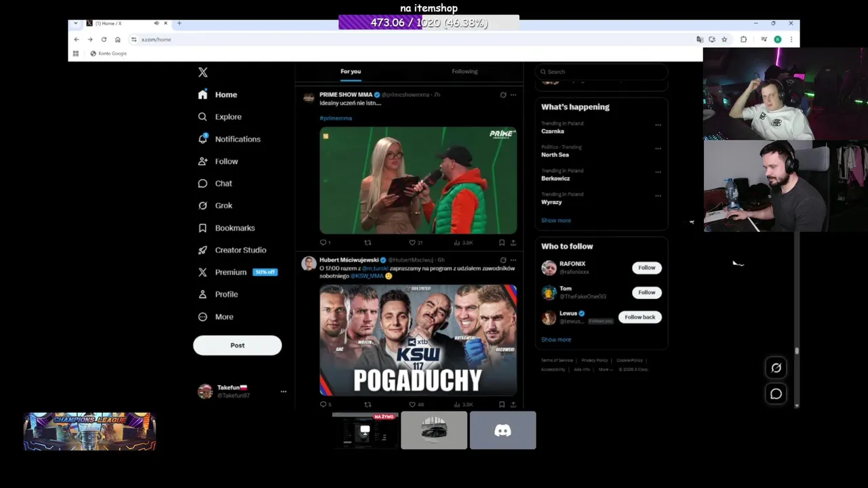This screenshot has height=488, width=868.
Task: Bookmark the PRIME SHOW MMA post
Action: [502, 242]
